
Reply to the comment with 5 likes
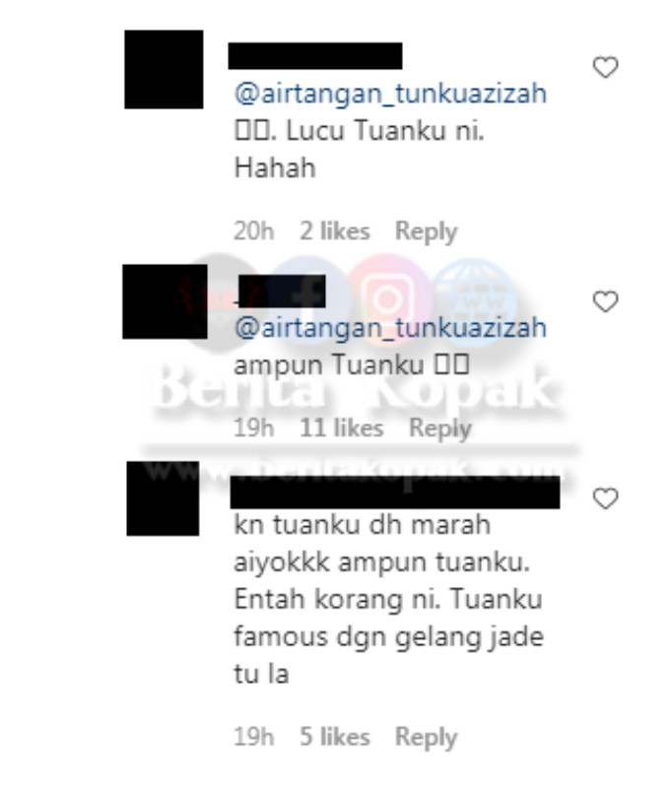426,737
